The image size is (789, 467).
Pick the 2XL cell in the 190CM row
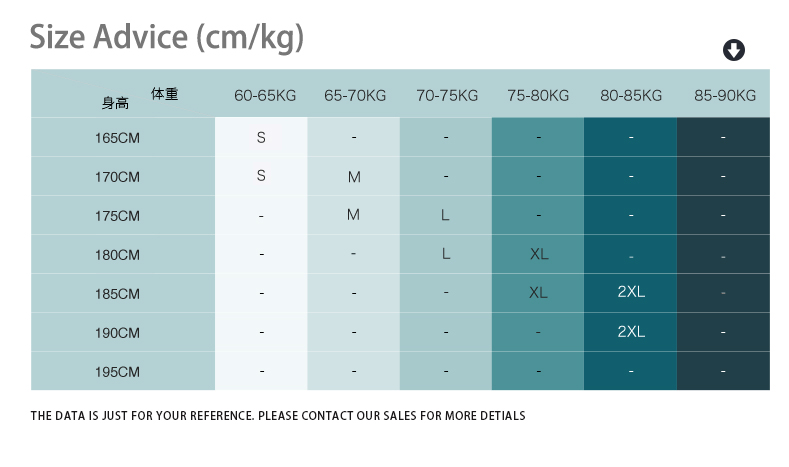(631, 332)
